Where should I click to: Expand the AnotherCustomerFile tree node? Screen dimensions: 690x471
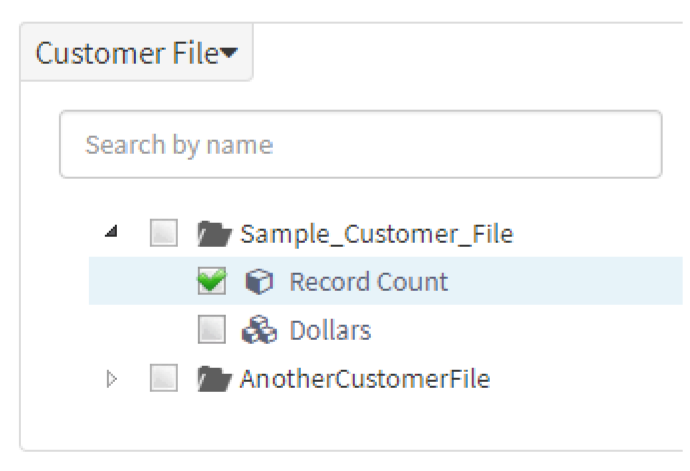tap(112, 379)
